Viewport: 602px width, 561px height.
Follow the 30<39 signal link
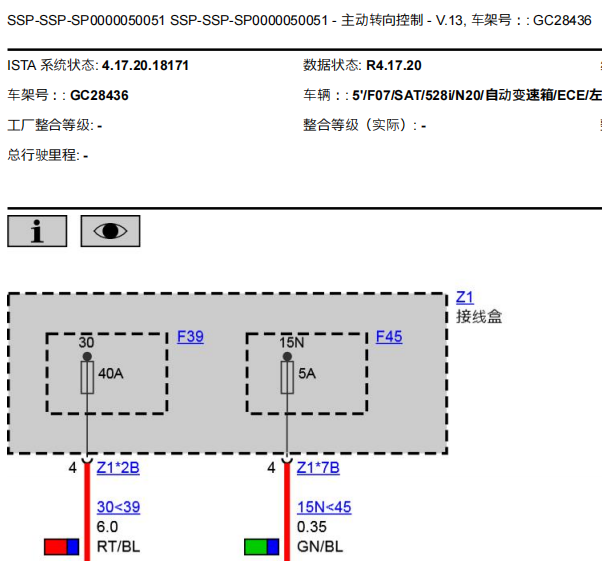(118, 507)
